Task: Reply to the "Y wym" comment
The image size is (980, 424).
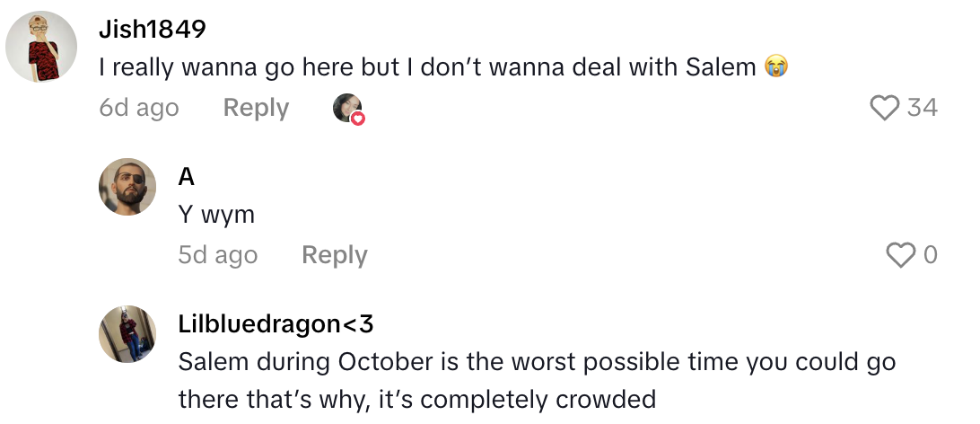Action: tap(334, 255)
